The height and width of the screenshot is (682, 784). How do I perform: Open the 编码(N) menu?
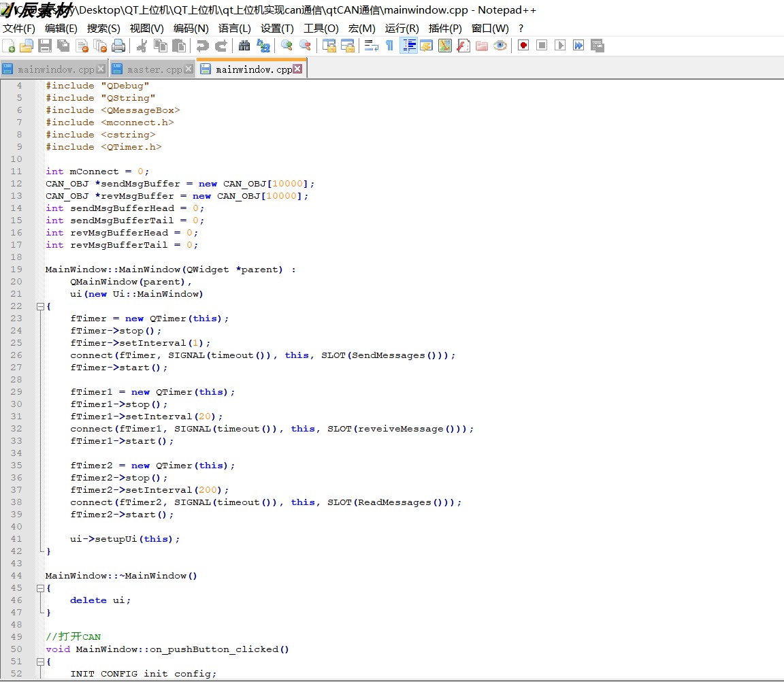(191, 29)
